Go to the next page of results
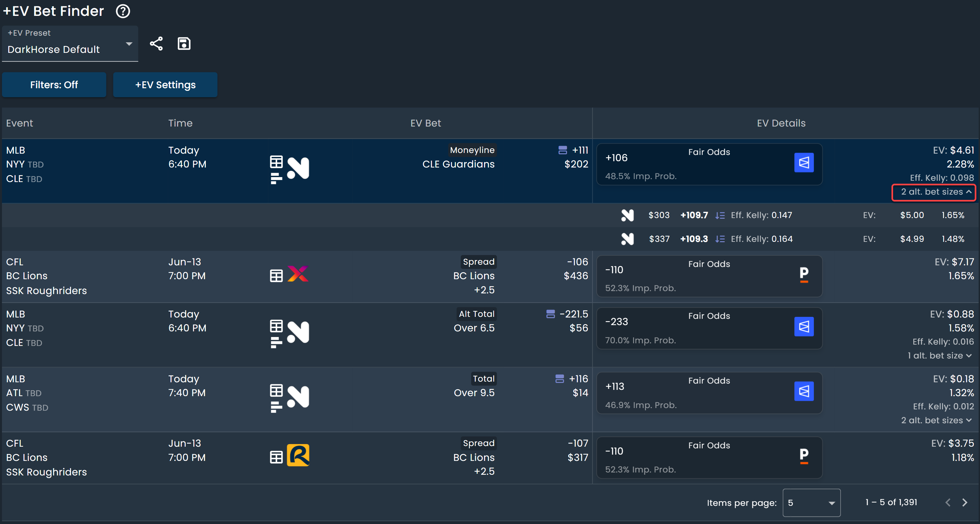The image size is (980, 524). click(965, 503)
